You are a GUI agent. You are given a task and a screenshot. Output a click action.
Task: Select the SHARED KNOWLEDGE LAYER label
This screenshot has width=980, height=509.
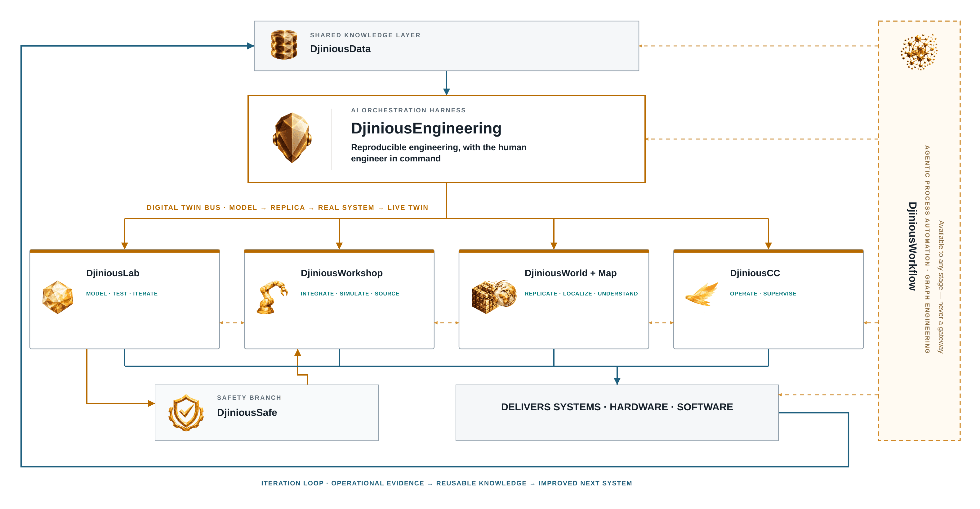pyautogui.click(x=365, y=35)
